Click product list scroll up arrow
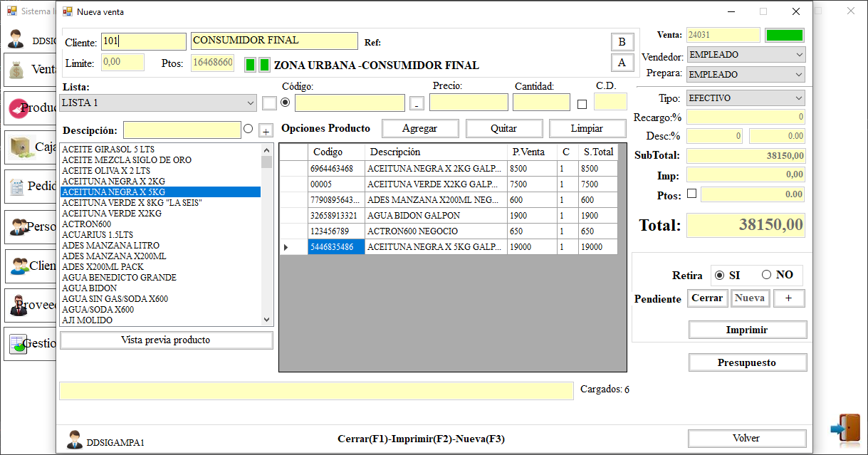Viewport: 868px width, 455px height. click(x=267, y=150)
